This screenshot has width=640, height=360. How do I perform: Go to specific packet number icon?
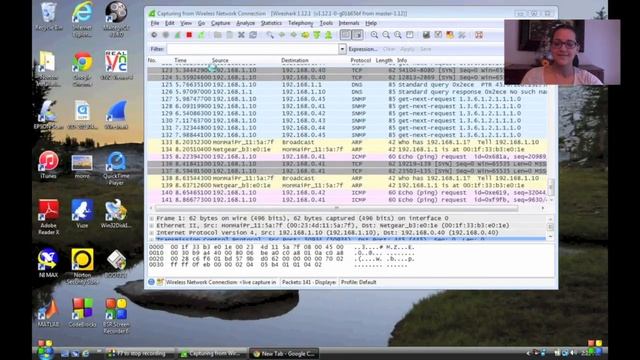305,35
